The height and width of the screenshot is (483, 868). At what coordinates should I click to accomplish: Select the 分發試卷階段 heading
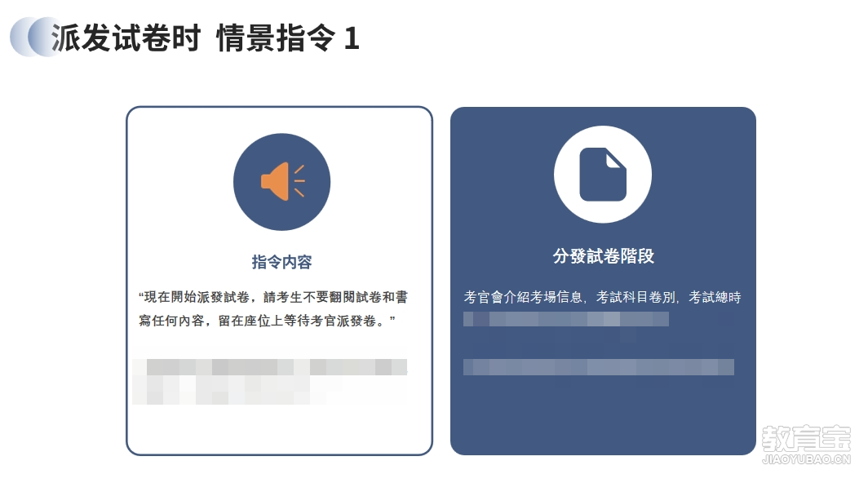[x=604, y=256]
